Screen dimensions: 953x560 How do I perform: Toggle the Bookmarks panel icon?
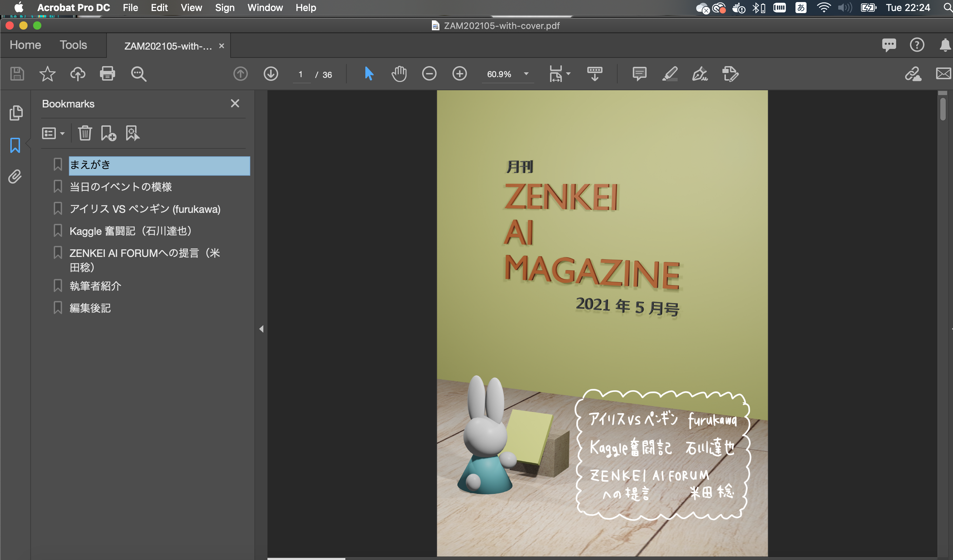[x=15, y=145]
